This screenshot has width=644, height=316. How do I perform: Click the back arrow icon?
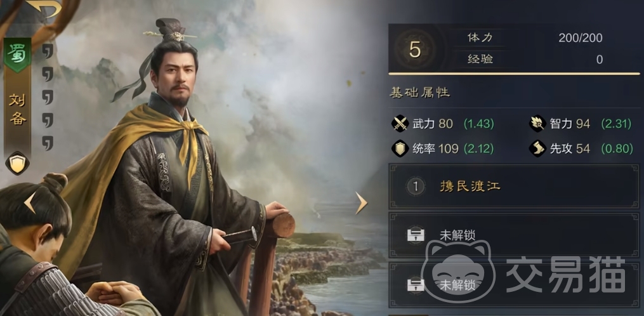pyautogui.click(x=44, y=8)
